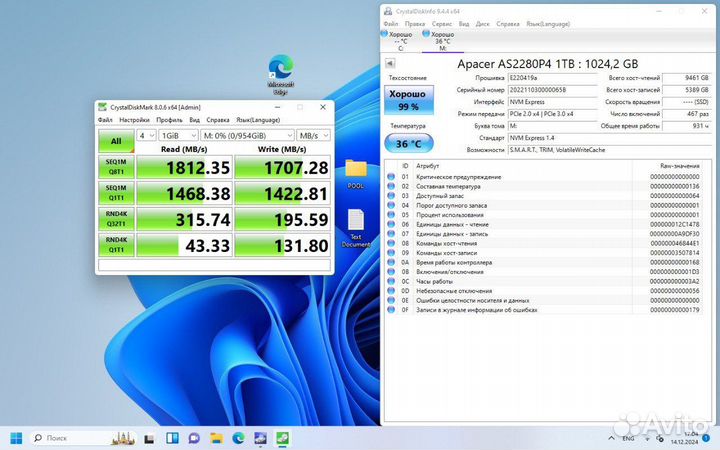Click the CrystalDiskInfo title bar icon
Image resolution: width=720 pixels, height=450 pixels.
(388, 11)
